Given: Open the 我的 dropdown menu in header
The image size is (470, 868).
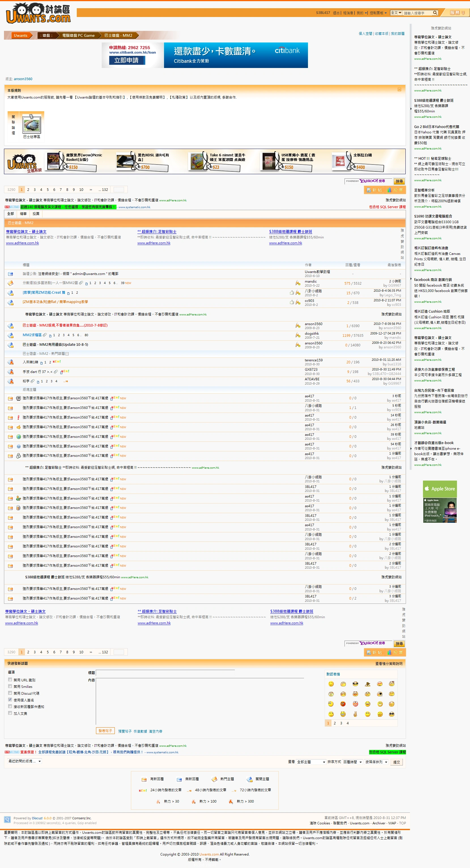Looking at the screenshot, I should tap(362, 13).
